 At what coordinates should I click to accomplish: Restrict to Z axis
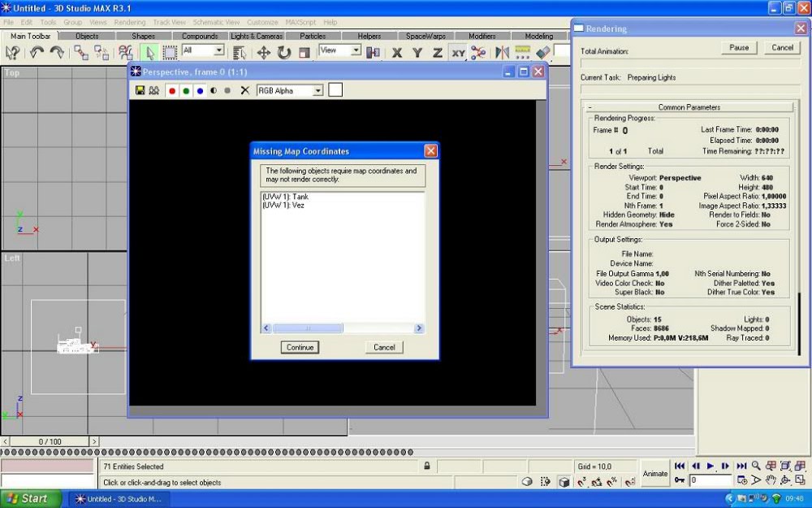pyautogui.click(x=438, y=52)
